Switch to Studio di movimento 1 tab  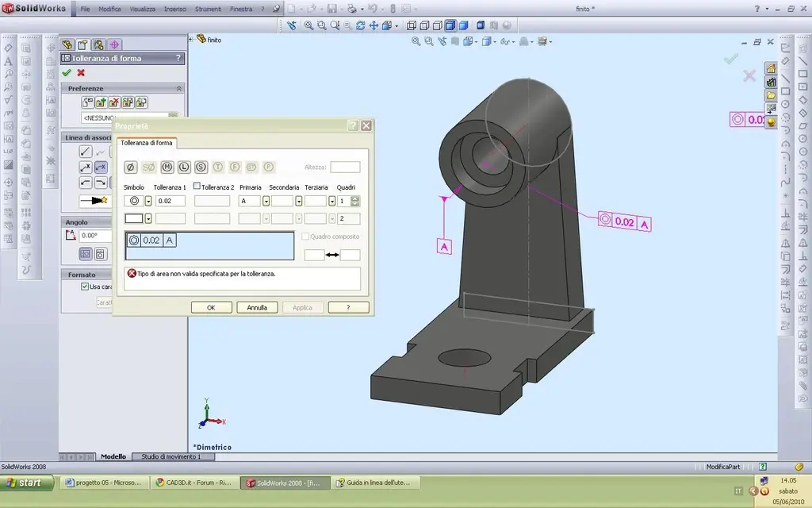click(171, 456)
